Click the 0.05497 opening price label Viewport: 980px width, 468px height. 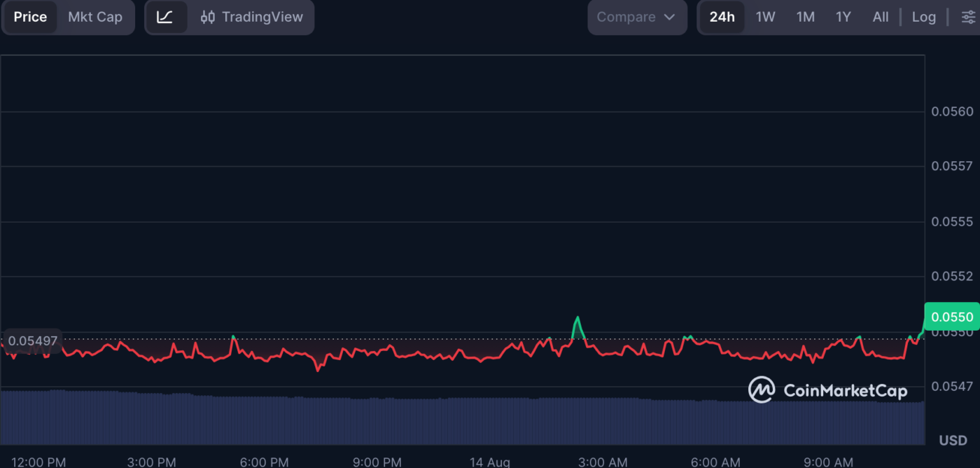click(32, 341)
